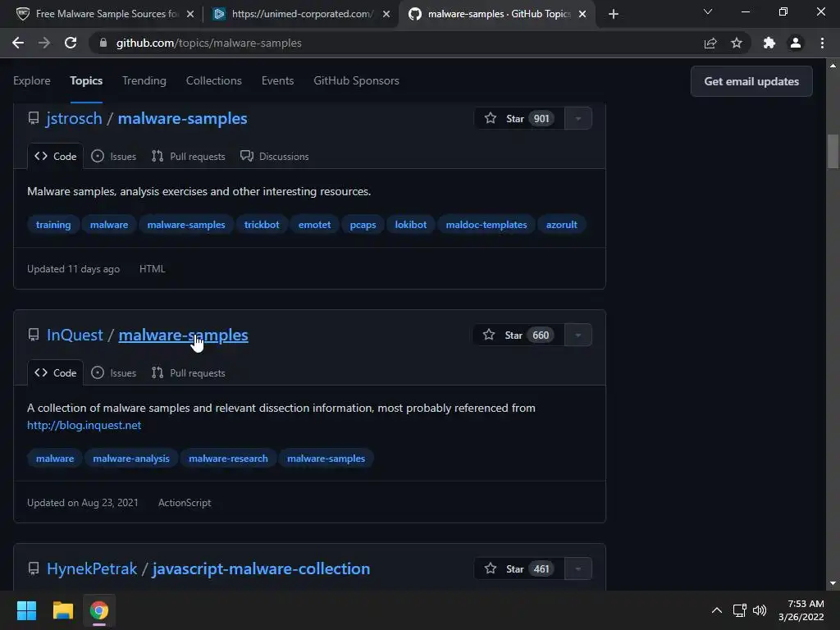Image resolution: width=840 pixels, height=630 pixels.
Task: Open Discussions of jstrosch repo
Action: 275,157
